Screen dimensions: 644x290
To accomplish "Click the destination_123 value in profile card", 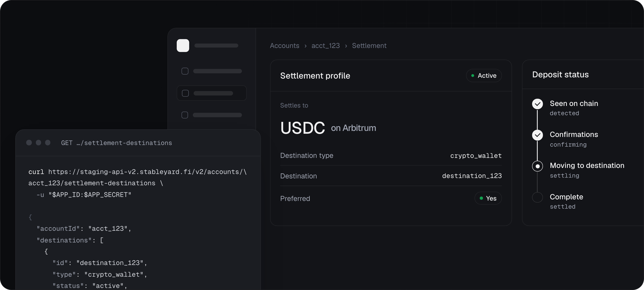I will pos(472,176).
